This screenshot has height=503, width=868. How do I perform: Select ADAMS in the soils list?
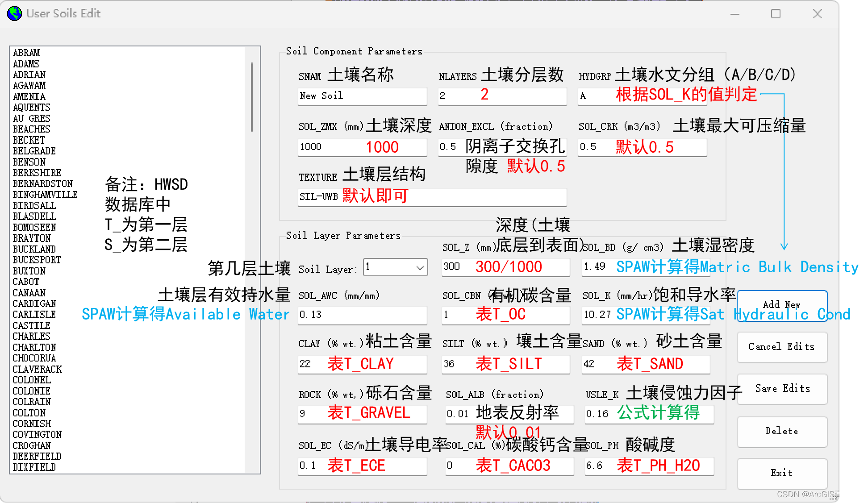[x=26, y=64]
